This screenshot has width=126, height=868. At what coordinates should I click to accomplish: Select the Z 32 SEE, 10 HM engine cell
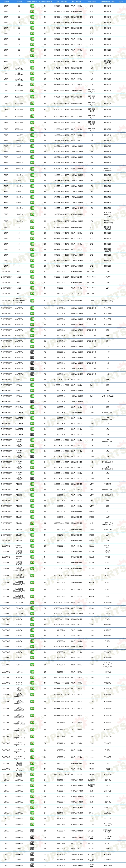(107, 825)
